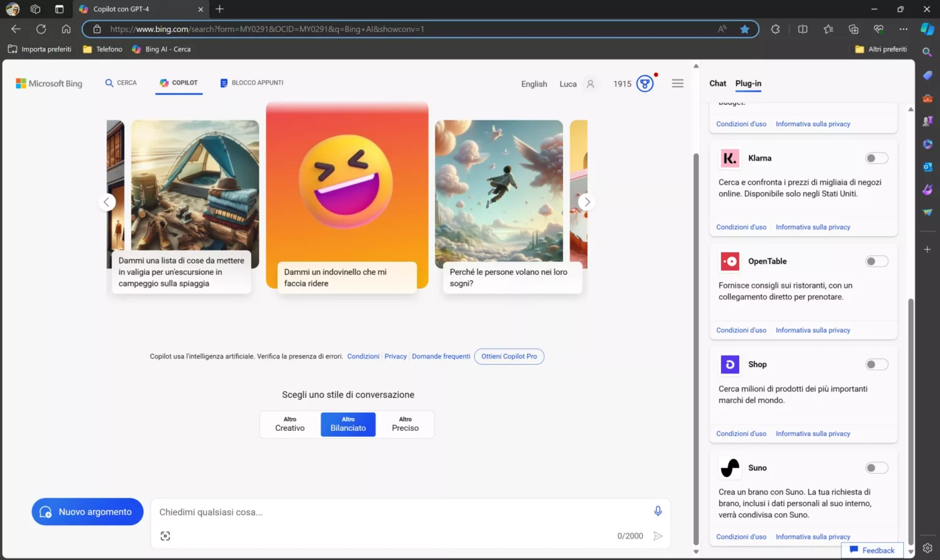Show next carousel suggestions with right chevron
Screen dimensions: 940x560
tap(586, 202)
